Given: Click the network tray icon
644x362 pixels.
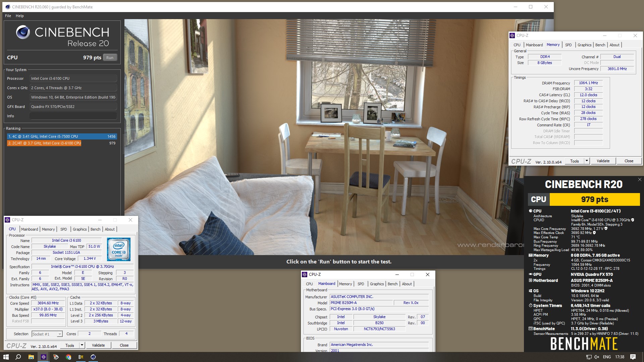Looking at the screenshot, I should (589, 357).
